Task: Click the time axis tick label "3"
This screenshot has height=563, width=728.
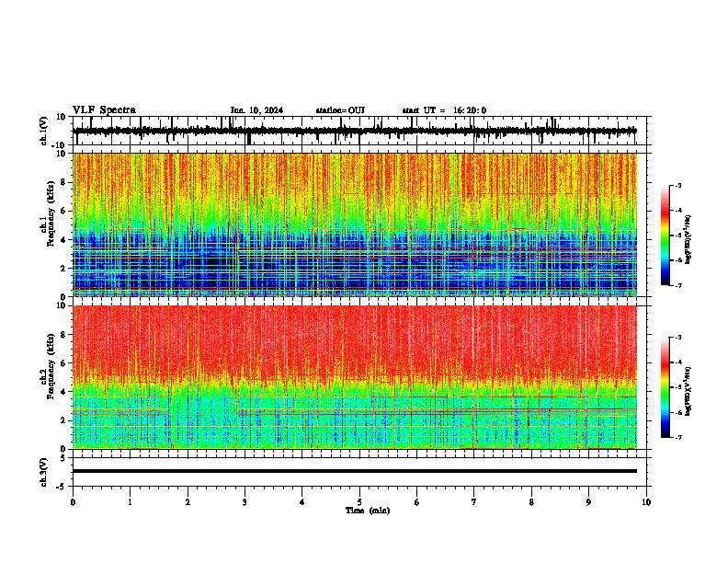Action: [x=245, y=502]
